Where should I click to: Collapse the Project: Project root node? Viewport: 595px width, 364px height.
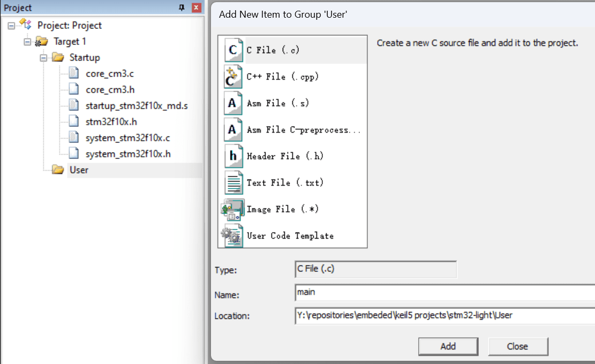pyautogui.click(x=11, y=26)
